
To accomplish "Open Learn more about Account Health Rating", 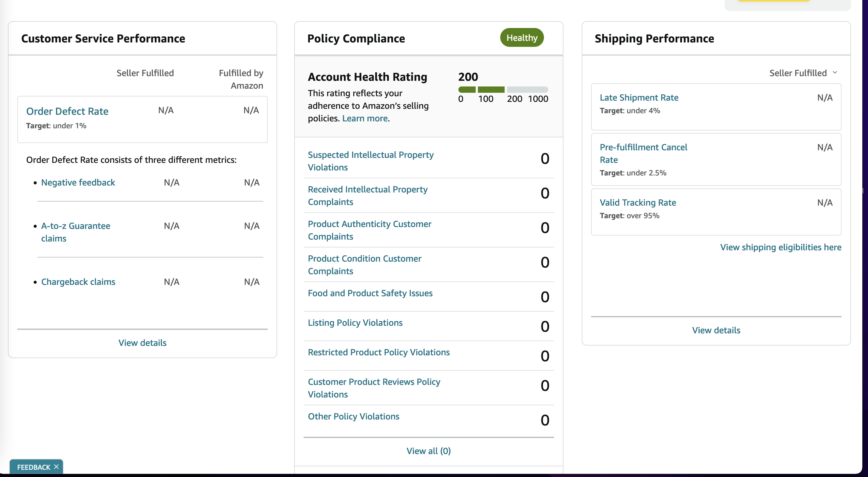I will tap(365, 118).
